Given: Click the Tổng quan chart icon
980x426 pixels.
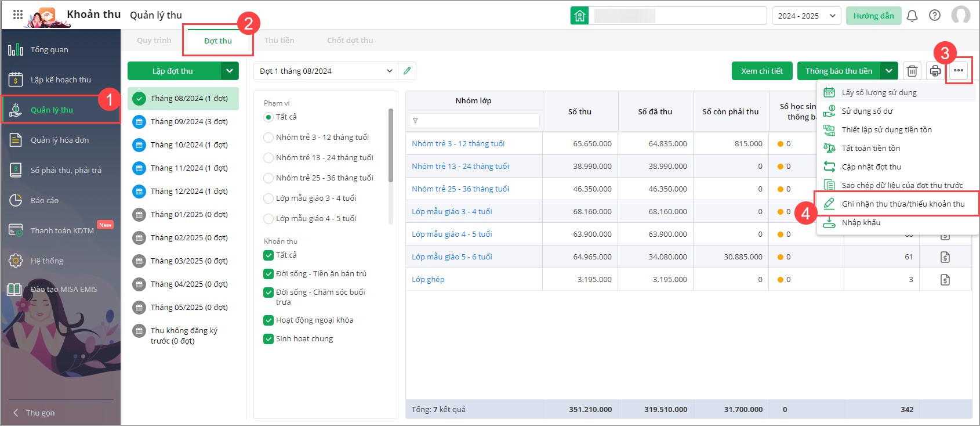Looking at the screenshot, I should [16, 49].
